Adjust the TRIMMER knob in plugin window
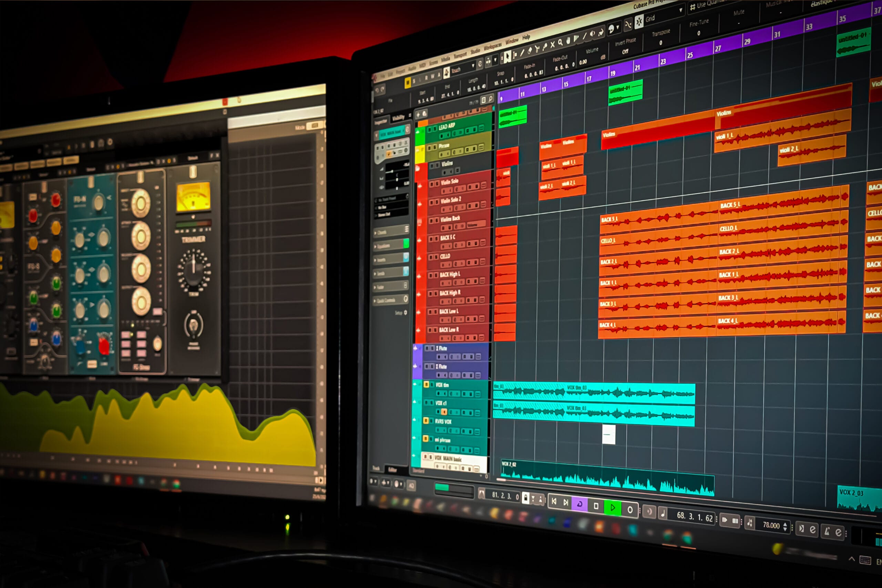This screenshot has width=882, height=588. 194,270
